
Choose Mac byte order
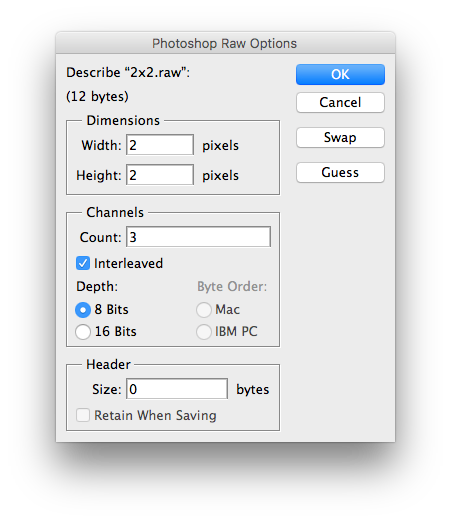tap(204, 310)
